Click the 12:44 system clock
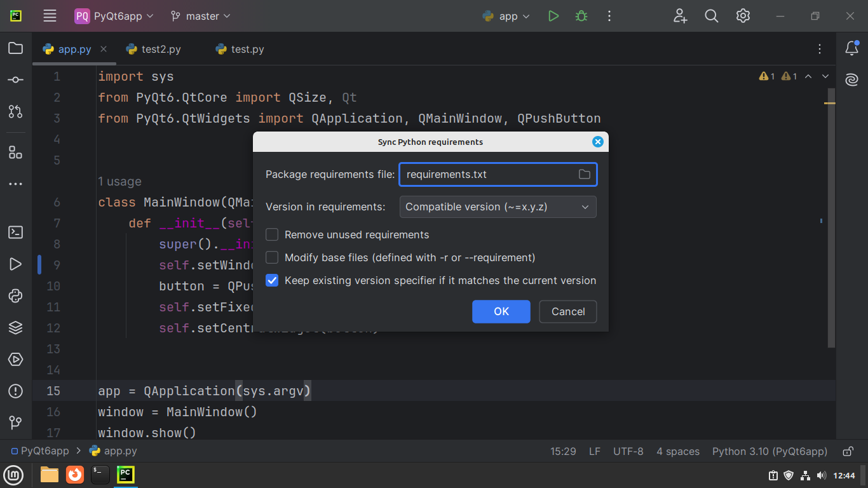868x488 pixels. (844, 475)
